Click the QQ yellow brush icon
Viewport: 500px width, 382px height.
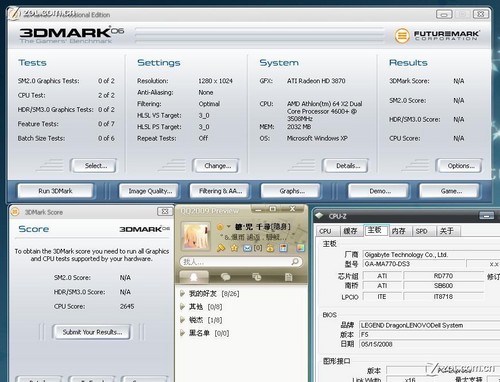click(221, 248)
